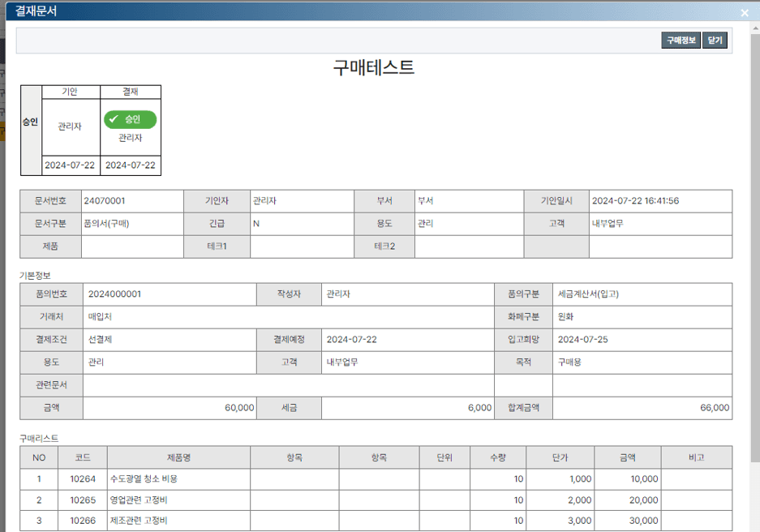Select the 기안일시 timestamp value
The image size is (760, 532).
[x=635, y=200]
